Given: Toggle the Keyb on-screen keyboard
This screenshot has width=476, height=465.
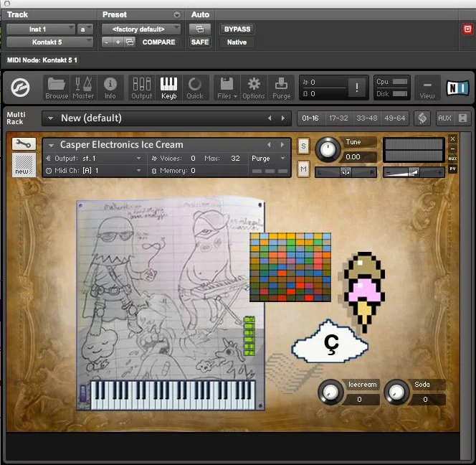Looking at the screenshot, I should (168, 88).
